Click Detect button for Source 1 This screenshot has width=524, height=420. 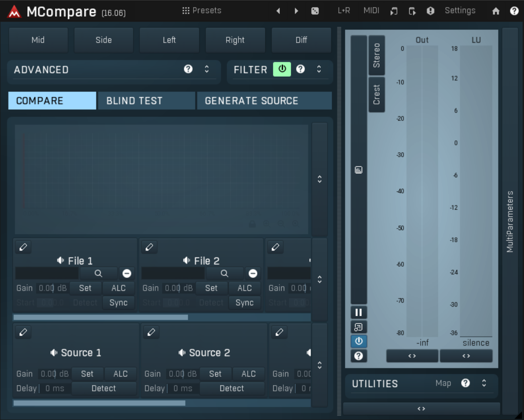point(104,389)
